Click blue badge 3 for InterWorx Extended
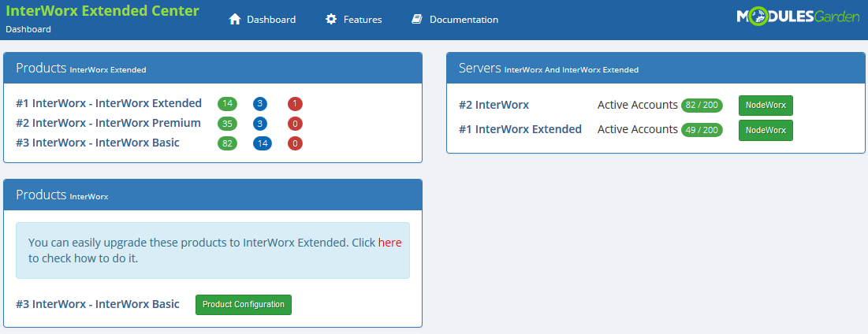Image resolution: width=868 pixels, height=334 pixels. [261, 104]
